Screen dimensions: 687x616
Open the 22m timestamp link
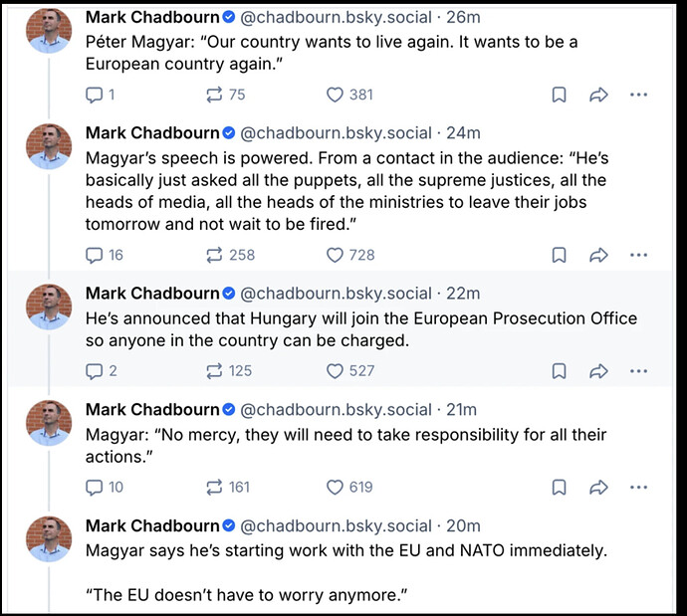click(463, 294)
